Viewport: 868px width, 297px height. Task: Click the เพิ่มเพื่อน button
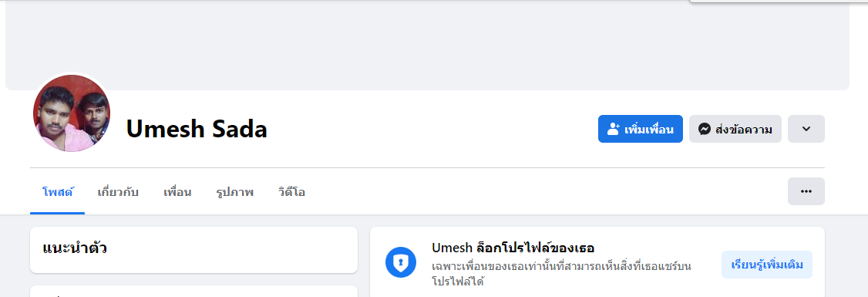[640, 129]
